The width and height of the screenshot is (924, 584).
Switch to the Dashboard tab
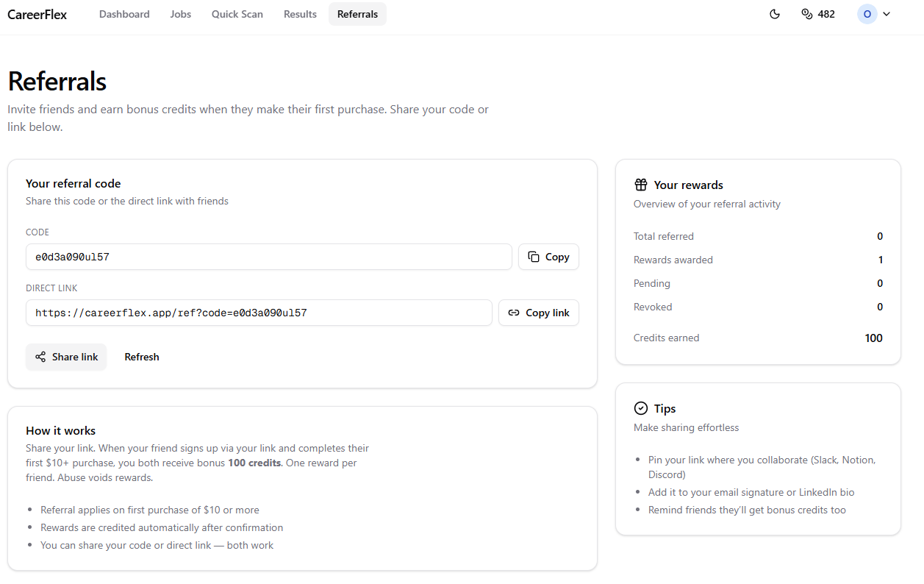(x=124, y=14)
